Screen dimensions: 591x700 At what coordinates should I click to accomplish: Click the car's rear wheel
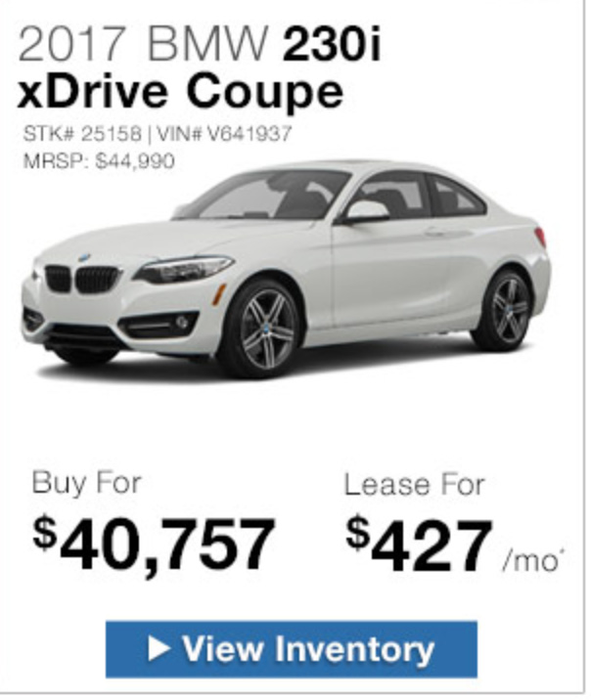[x=507, y=309]
